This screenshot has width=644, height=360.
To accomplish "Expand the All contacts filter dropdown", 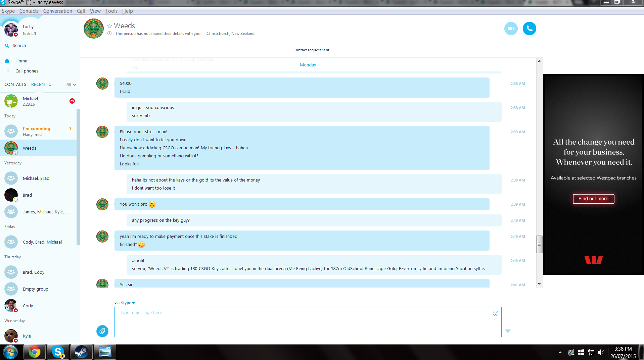I will pos(71,85).
